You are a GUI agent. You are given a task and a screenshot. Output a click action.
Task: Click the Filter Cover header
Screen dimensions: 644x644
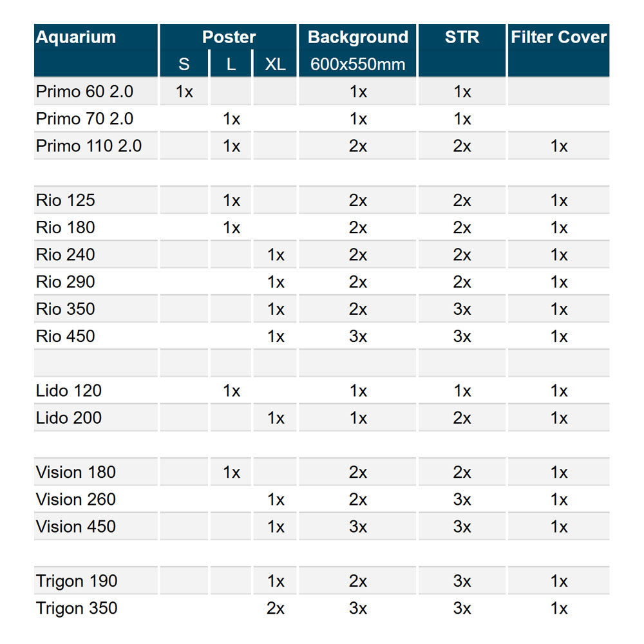558,37
